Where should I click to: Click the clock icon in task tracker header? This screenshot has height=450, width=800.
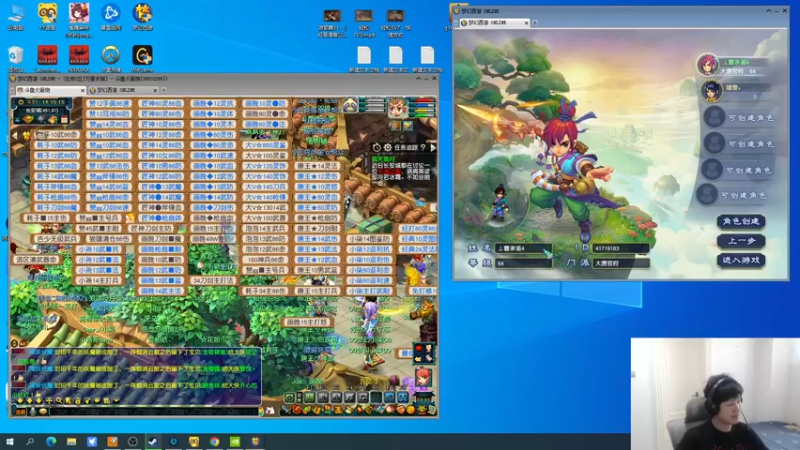(377, 147)
